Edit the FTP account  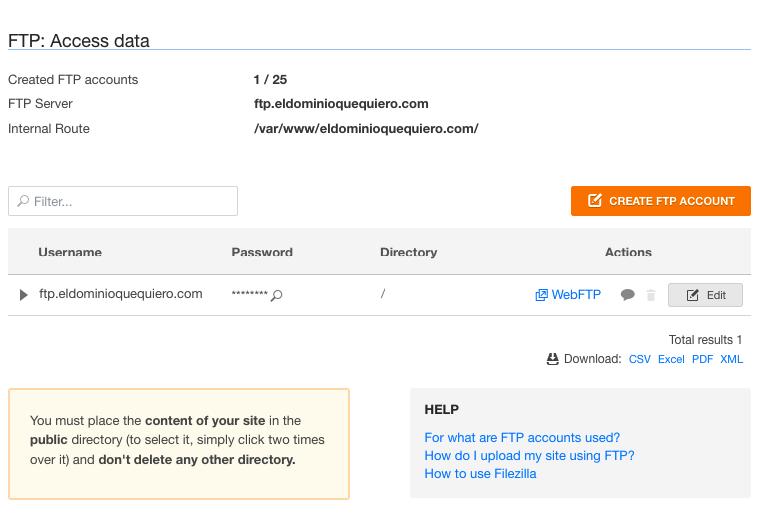(705, 295)
